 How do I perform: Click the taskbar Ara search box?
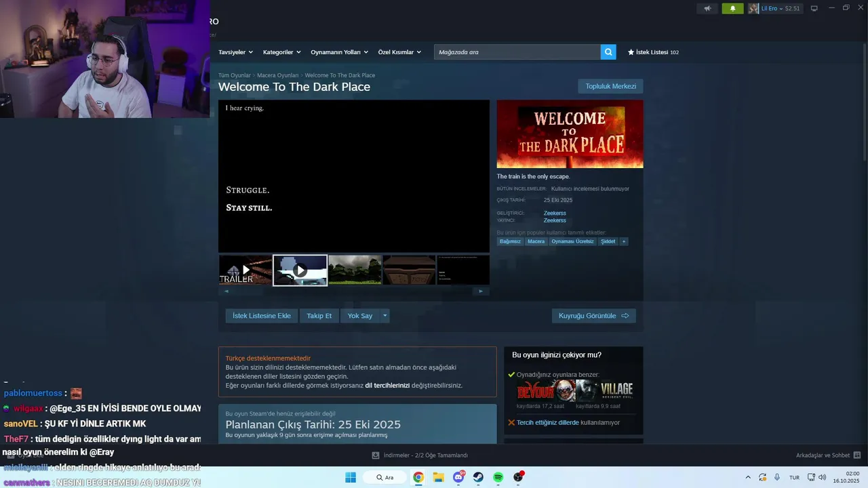tap(384, 477)
